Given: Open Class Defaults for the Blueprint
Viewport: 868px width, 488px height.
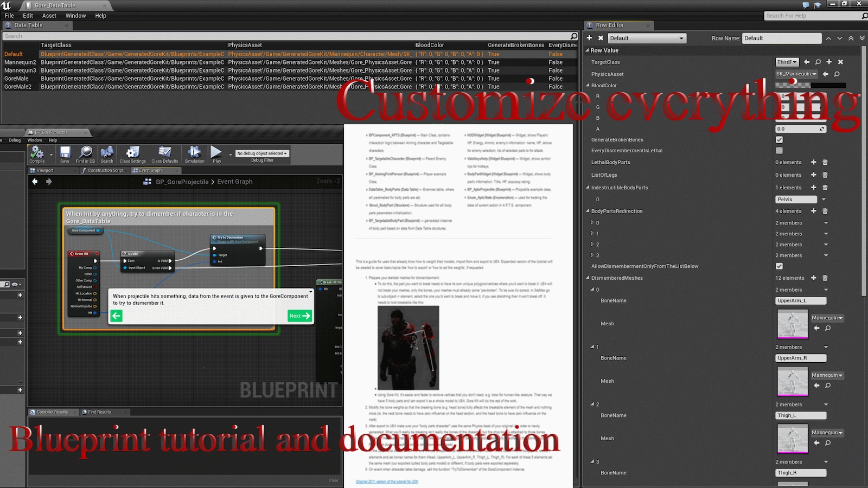Looking at the screenshot, I should tap(164, 154).
